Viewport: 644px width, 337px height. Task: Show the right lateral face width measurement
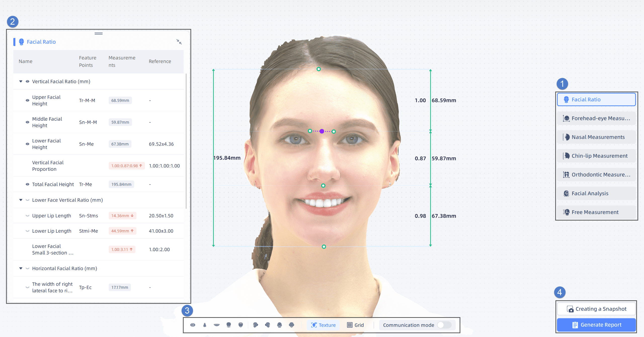pyautogui.click(x=27, y=287)
